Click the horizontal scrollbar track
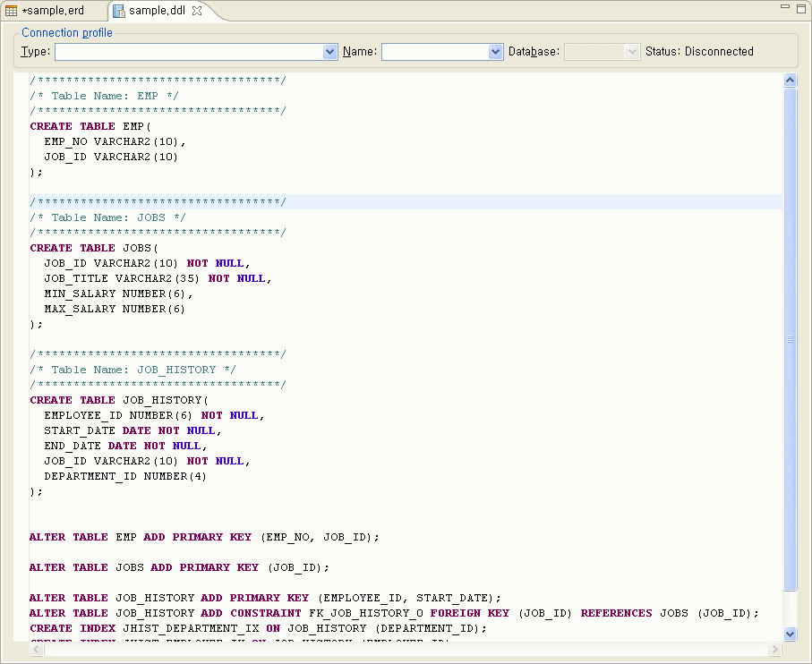Viewport: 812px width, 664px height. (x=403, y=649)
